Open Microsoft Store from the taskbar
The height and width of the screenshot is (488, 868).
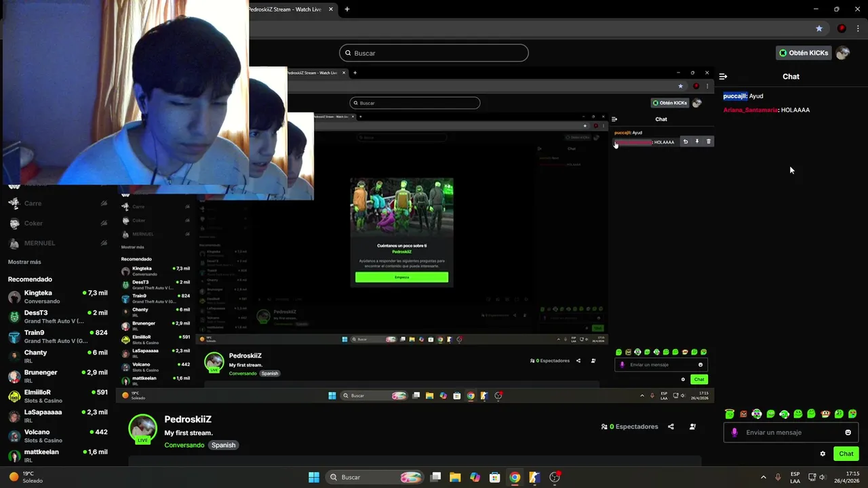[x=495, y=477]
